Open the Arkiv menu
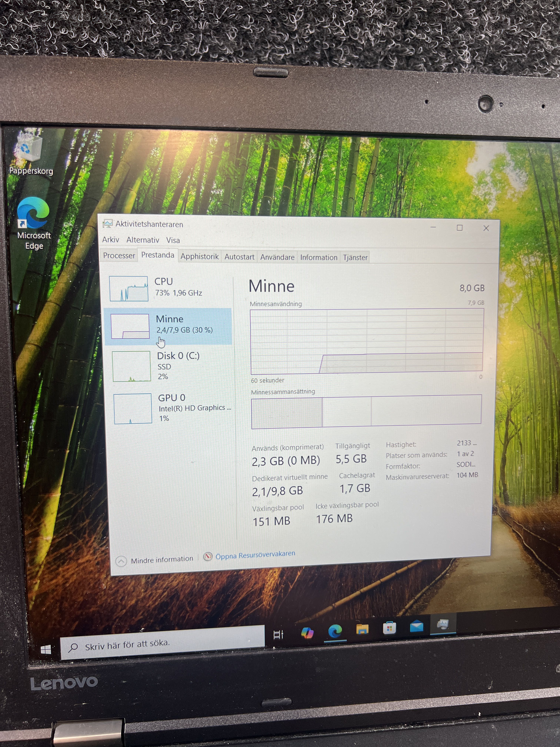 110,240
